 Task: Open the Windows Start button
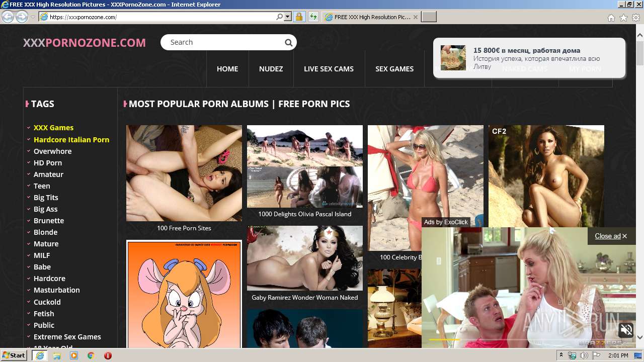[x=14, y=355]
